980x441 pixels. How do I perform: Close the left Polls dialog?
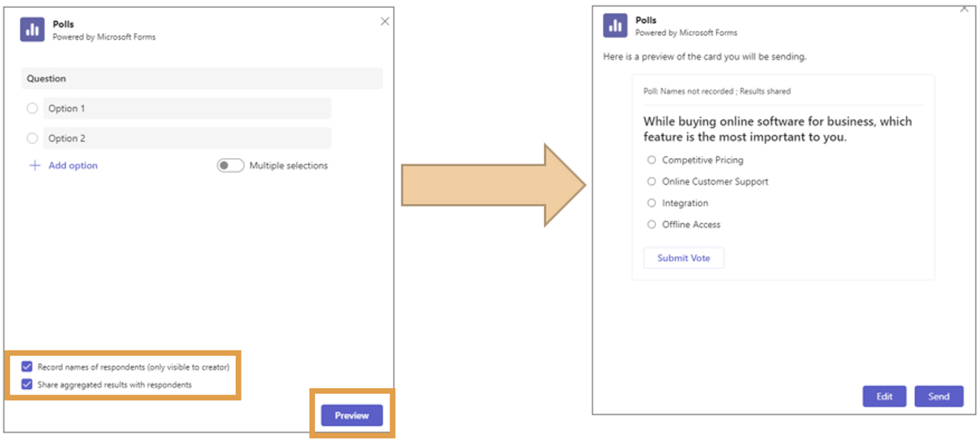[x=385, y=21]
